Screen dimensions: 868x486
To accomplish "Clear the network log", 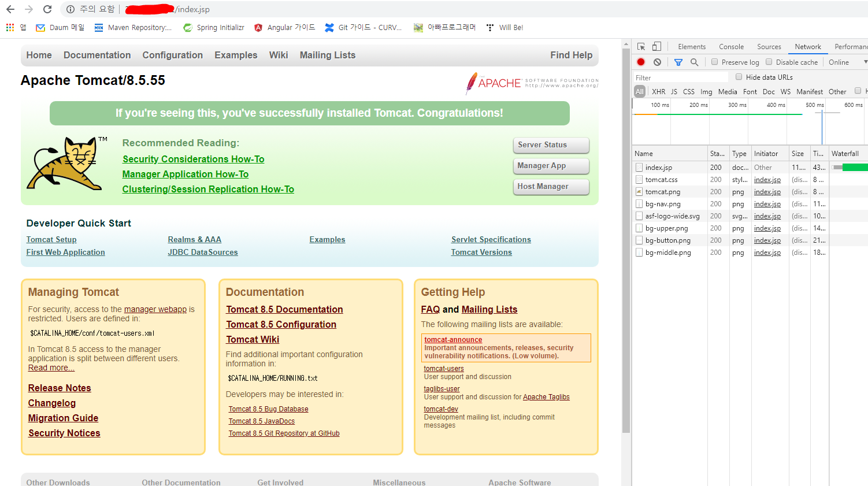I will pyautogui.click(x=657, y=62).
